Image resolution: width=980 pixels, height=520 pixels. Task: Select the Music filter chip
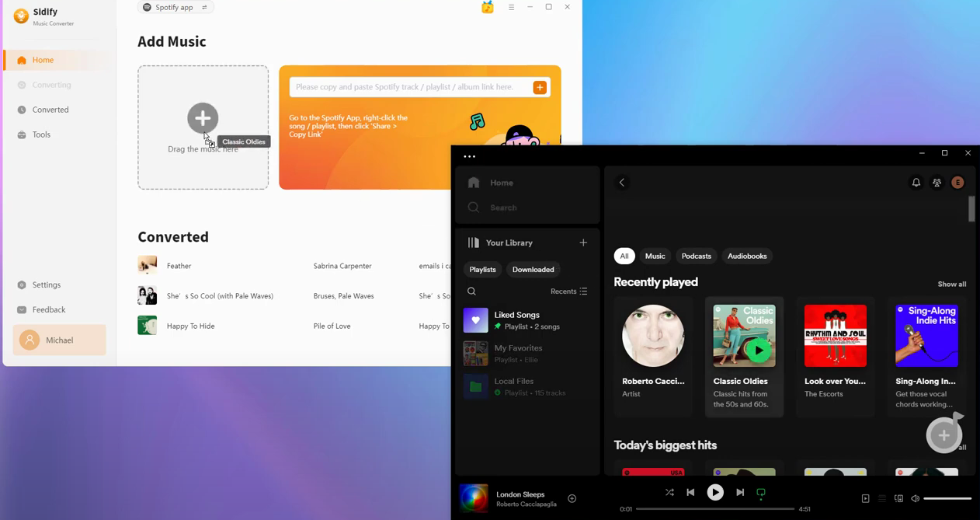pyautogui.click(x=655, y=256)
